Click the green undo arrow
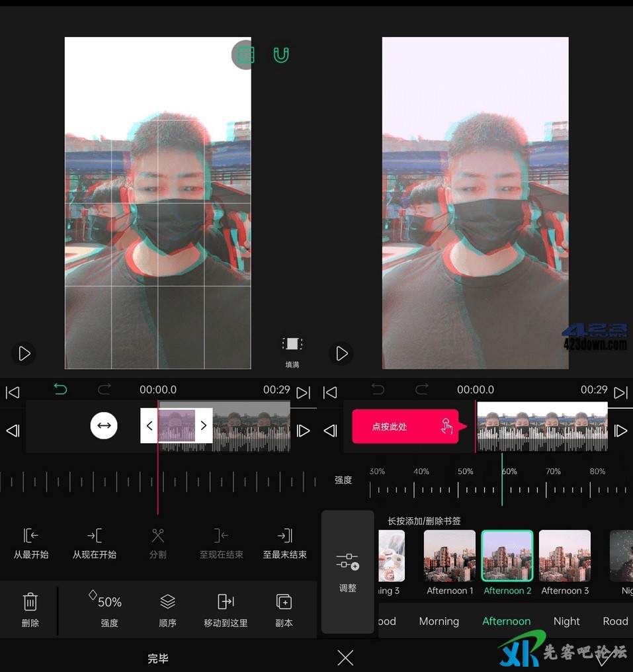The image size is (633, 672). 61,389
